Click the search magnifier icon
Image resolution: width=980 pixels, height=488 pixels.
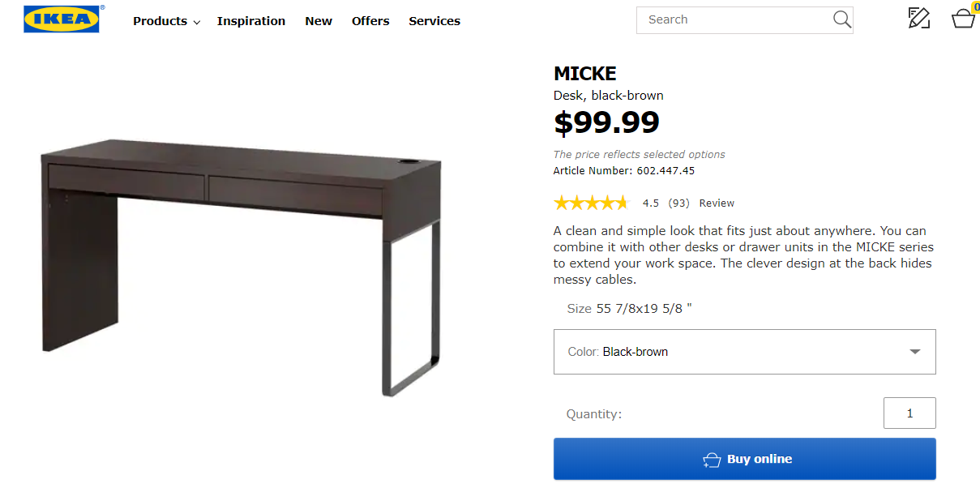coord(842,19)
